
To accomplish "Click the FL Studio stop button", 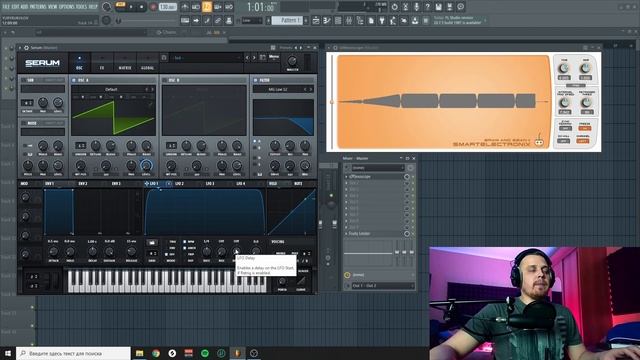I will pos(142,7).
